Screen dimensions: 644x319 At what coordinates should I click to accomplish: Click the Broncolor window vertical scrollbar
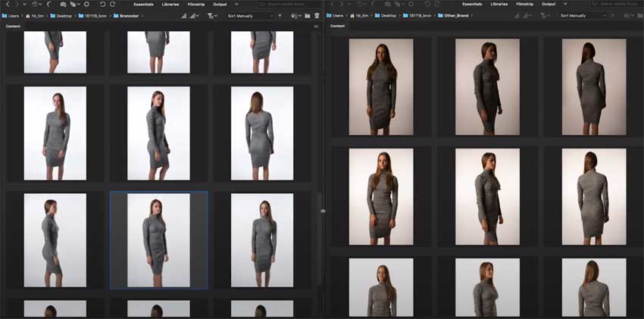[x=320, y=238]
